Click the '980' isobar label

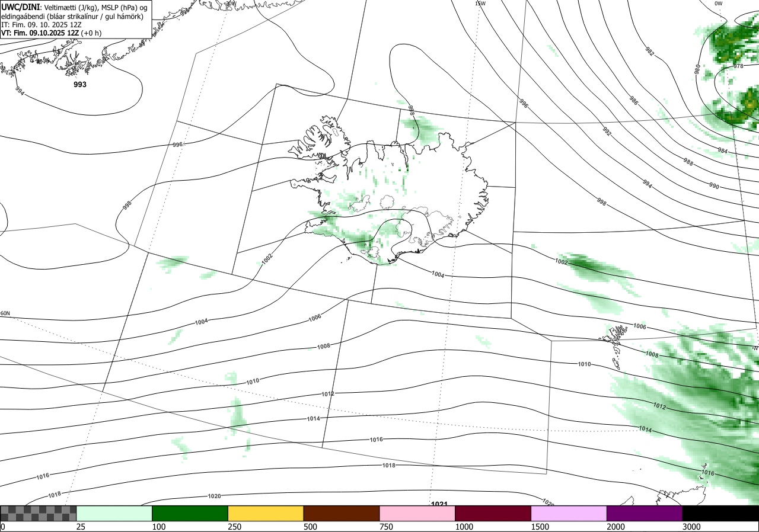pyautogui.click(x=697, y=69)
